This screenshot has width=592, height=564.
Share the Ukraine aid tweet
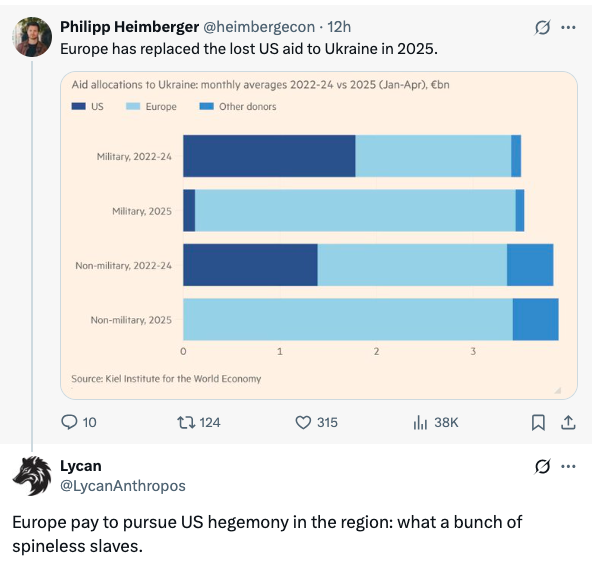pos(568,422)
